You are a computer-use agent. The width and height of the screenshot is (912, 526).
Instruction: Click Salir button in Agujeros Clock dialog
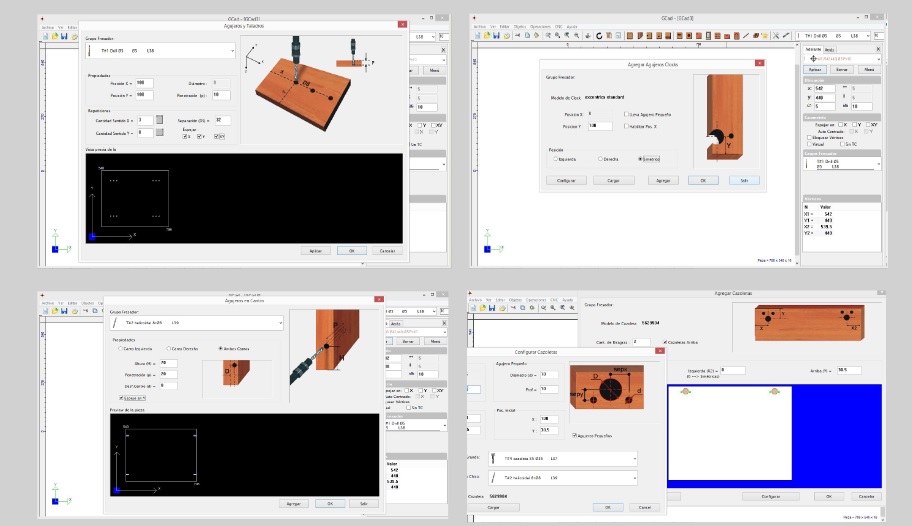click(744, 180)
